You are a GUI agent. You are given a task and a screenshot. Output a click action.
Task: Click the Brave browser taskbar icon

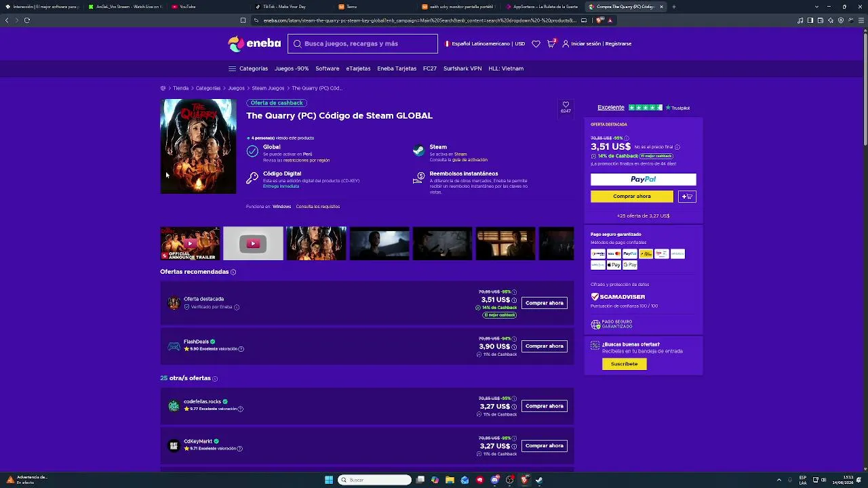point(524,480)
